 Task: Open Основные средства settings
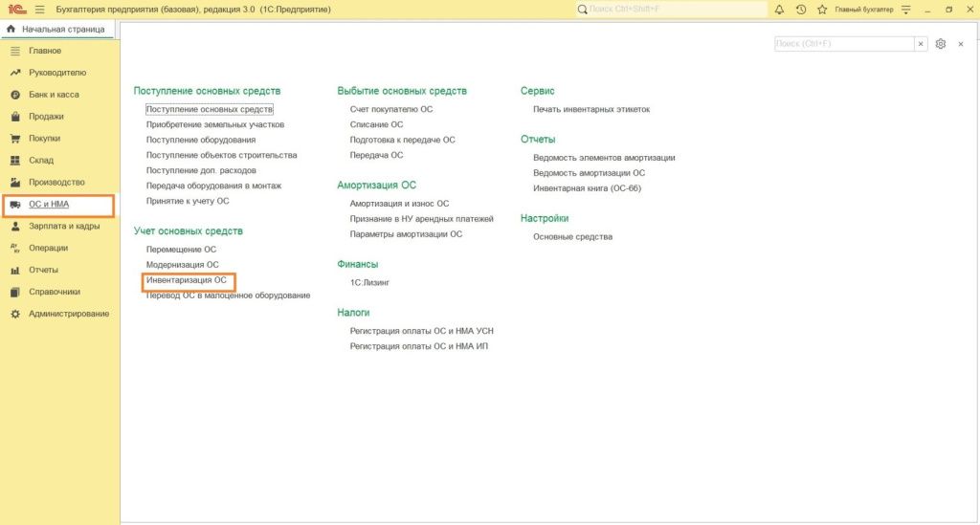pos(572,236)
